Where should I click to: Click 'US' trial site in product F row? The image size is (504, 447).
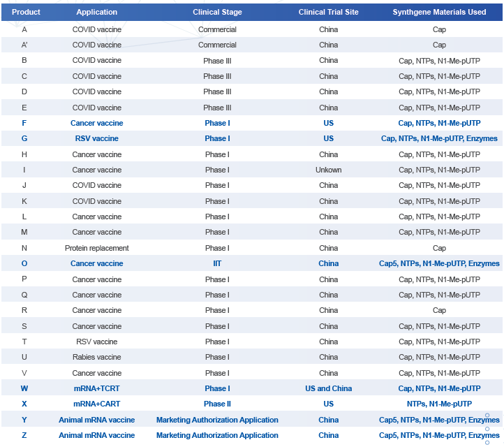329,123
